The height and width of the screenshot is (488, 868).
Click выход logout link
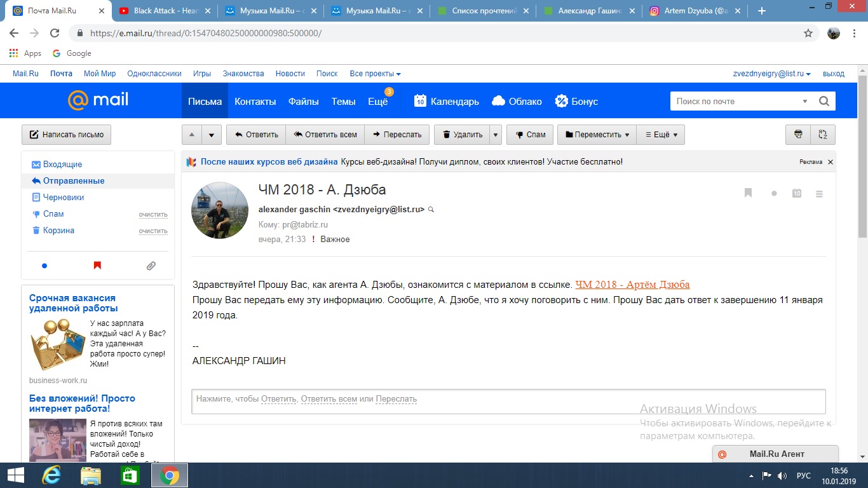click(x=834, y=74)
